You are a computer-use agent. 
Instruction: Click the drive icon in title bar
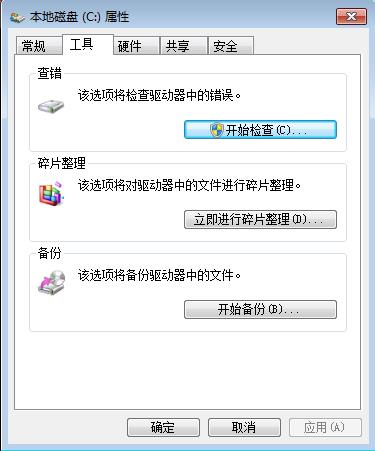(x=17, y=17)
